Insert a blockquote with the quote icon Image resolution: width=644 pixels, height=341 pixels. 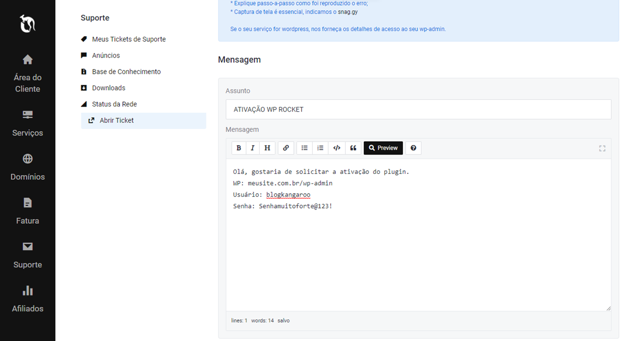click(x=353, y=148)
